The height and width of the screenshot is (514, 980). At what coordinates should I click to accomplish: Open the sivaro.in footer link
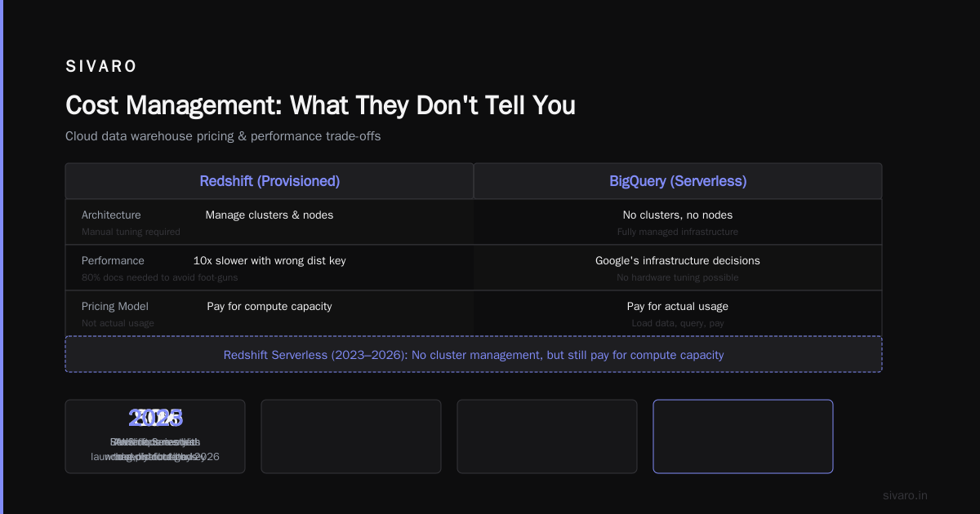click(x=905, y=495)
